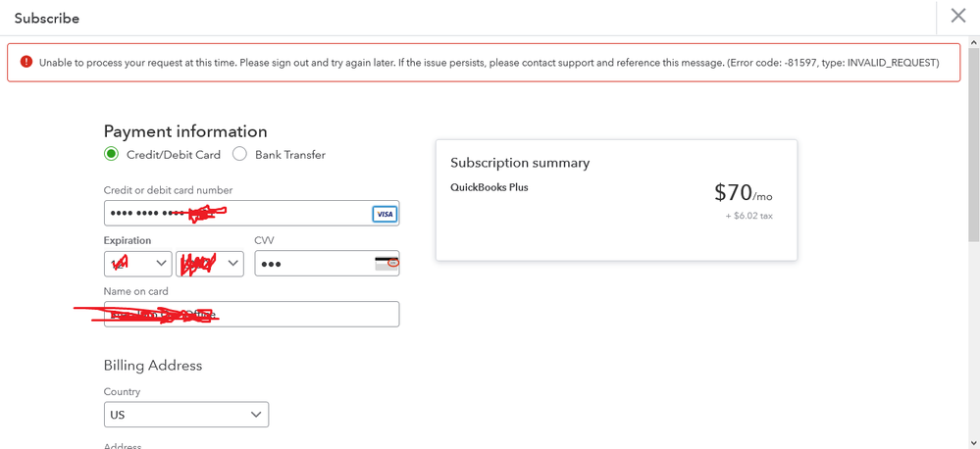Click the + $6.02 tax text
The height and width of the screenshot is (449, 980).
pos(748,216)
